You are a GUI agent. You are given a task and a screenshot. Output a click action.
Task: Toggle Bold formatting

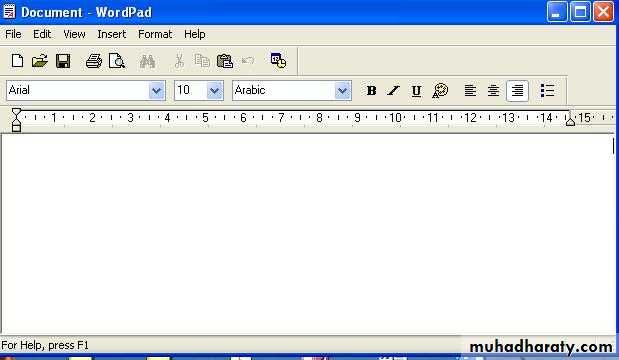(x=371, y=90)
